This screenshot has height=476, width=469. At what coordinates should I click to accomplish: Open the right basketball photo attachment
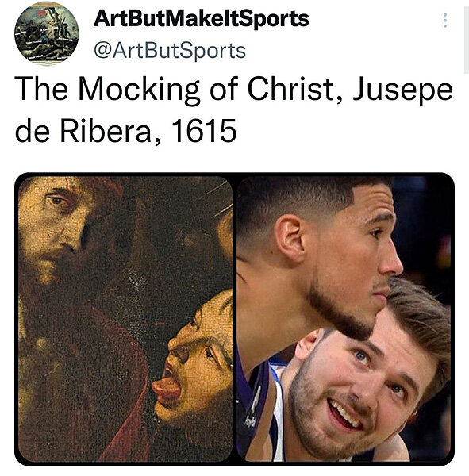click(x=344, y=319)
